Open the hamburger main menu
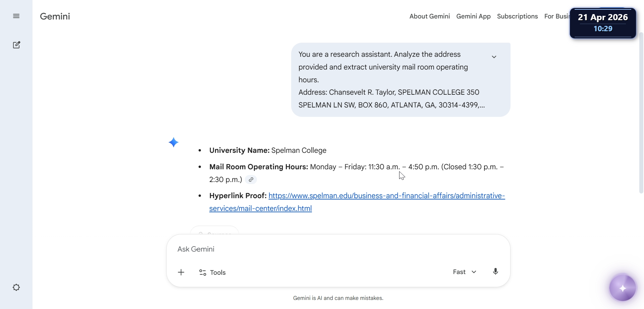Screen dimensions: 644x309 pos(16,16)
